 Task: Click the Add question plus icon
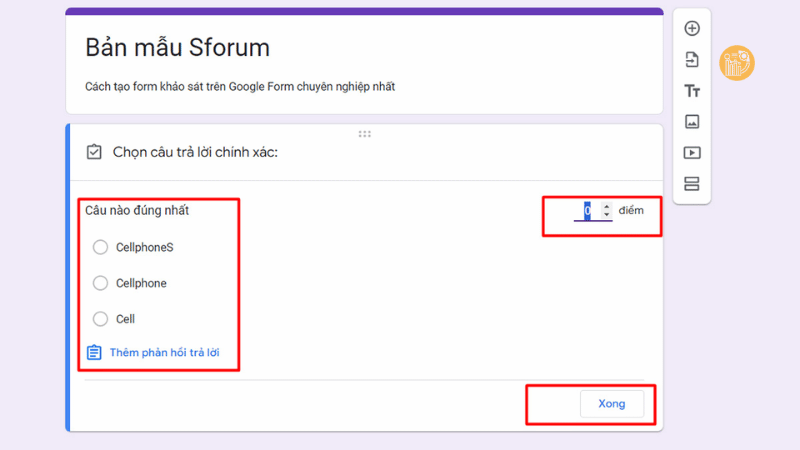[x=692, y=29]
